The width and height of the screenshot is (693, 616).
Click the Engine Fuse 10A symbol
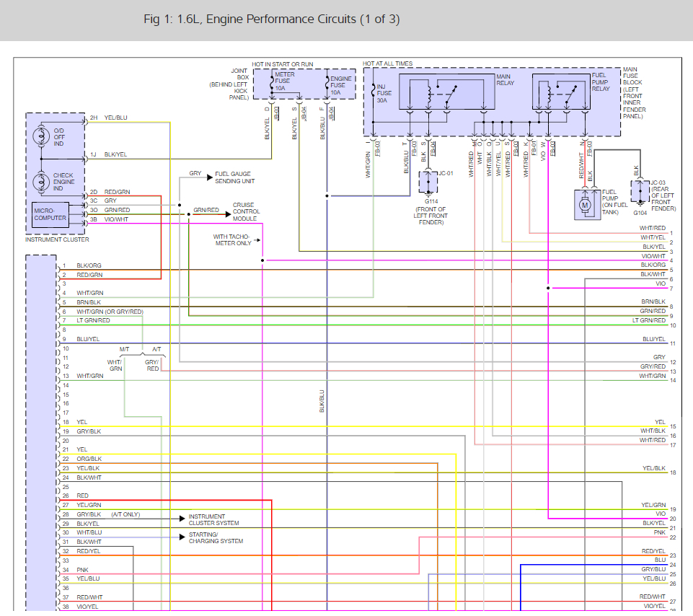(327, 84)
